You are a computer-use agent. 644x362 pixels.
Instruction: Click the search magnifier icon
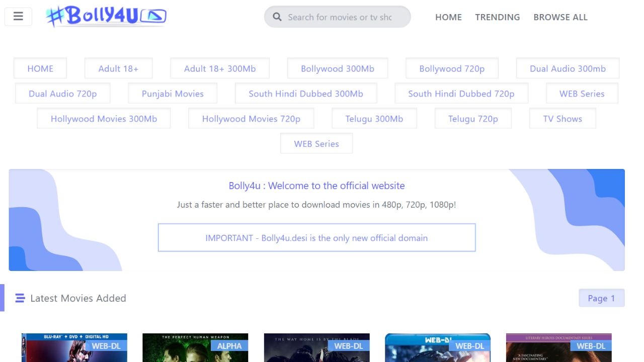tap(277, 17)
